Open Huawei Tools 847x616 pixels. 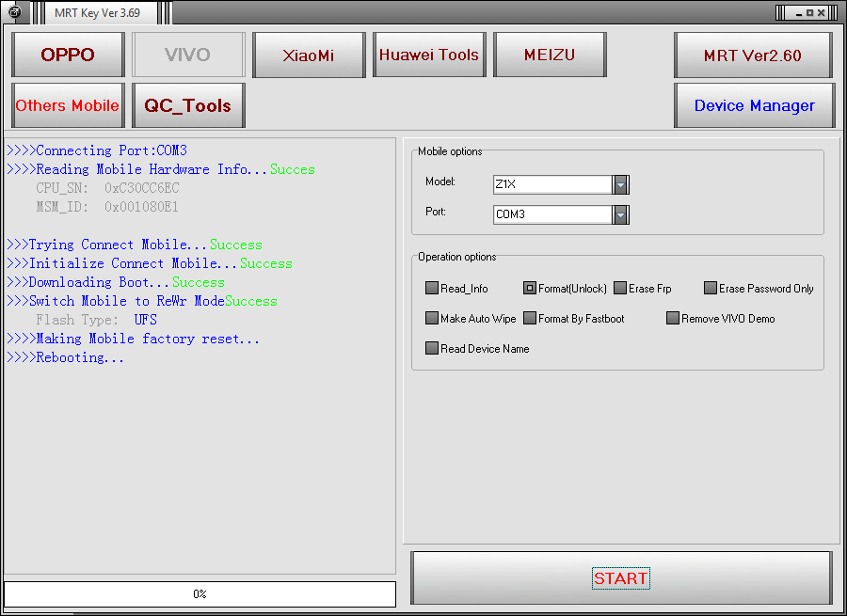click(x=429, y=55)
